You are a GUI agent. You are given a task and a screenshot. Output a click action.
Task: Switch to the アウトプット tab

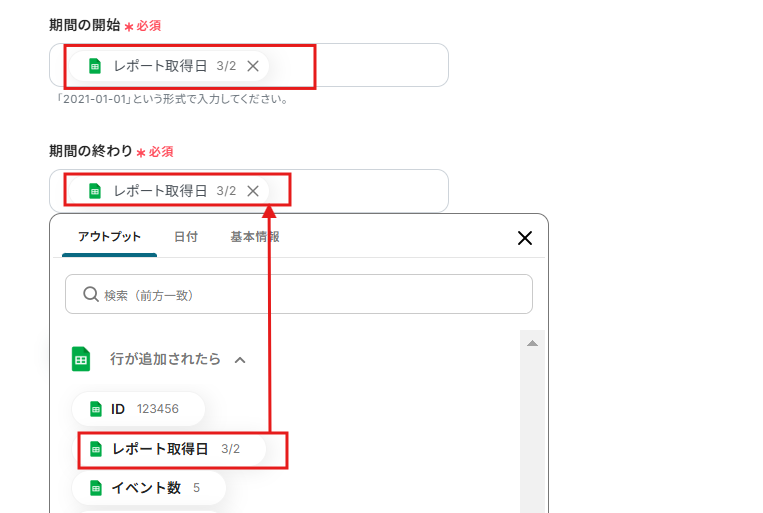109,237
